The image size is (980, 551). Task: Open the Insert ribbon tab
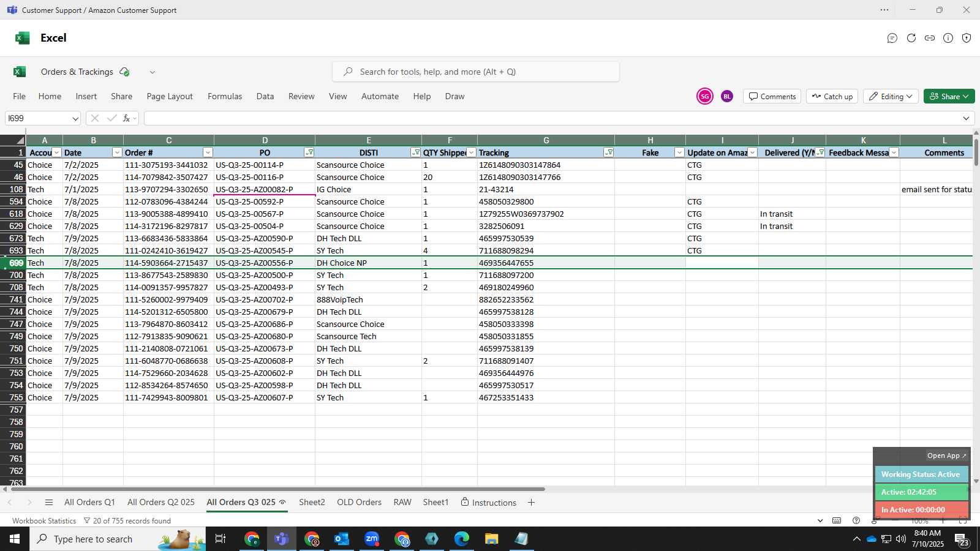(86, 96)
